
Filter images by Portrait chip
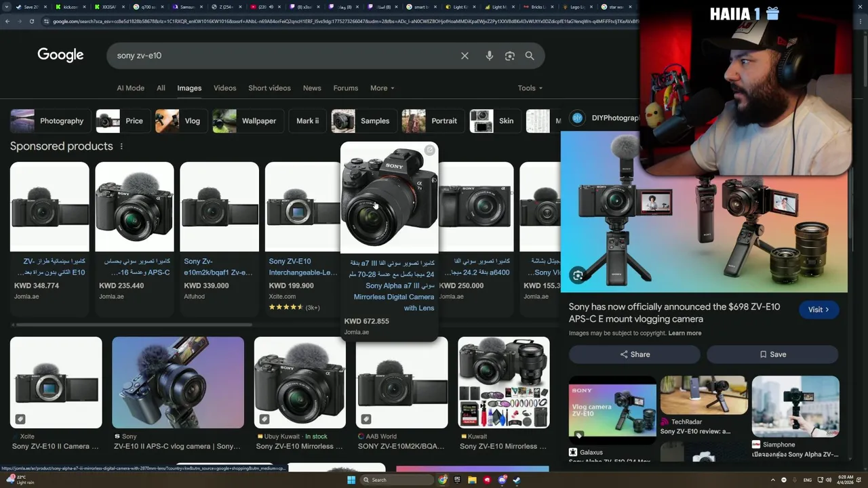point(432,121)
